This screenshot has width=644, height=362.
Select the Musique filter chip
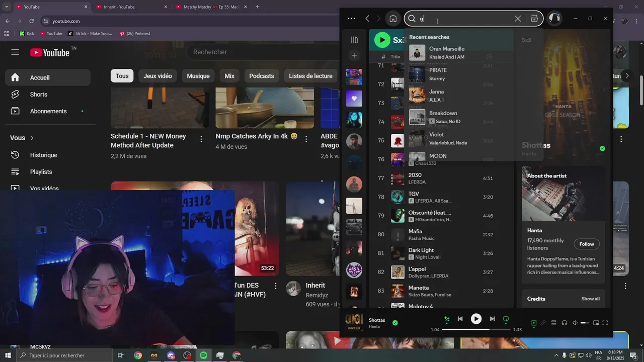(x=198, y=76)
